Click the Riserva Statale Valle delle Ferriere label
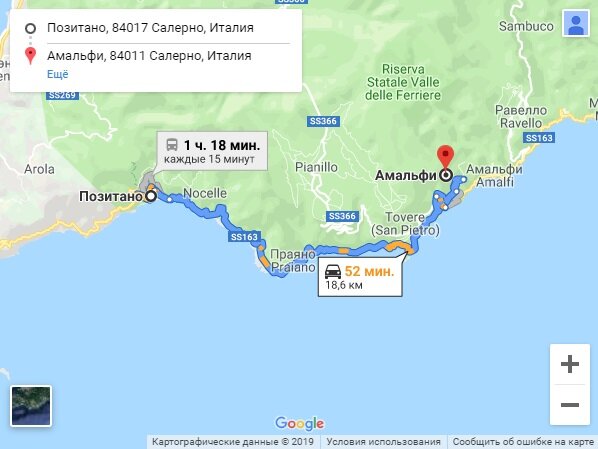598x449 pixels. pyautogui.click(x=403, y=82)
